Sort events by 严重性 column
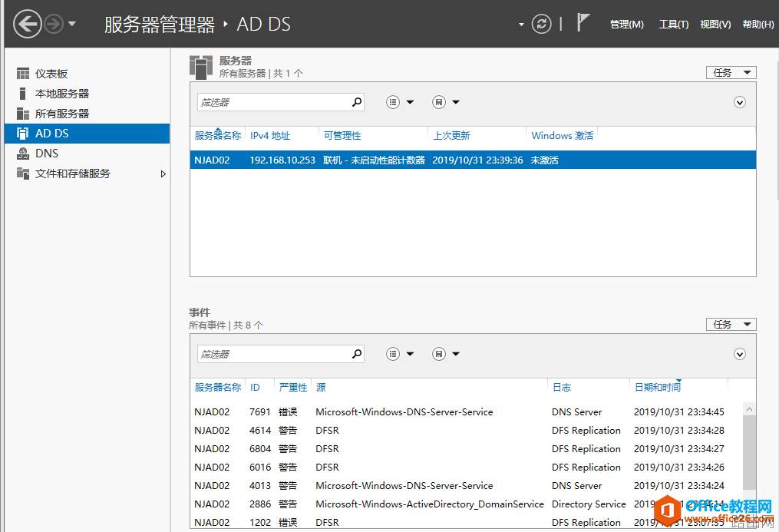 (x=292, y=388)
